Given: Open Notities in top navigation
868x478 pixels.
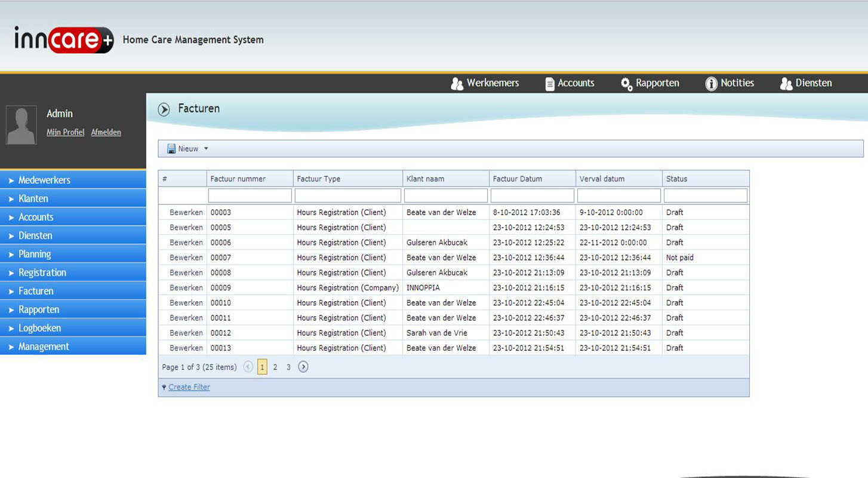Looking at the screenshot, I should pyautogui.click(x=737, y=83).
